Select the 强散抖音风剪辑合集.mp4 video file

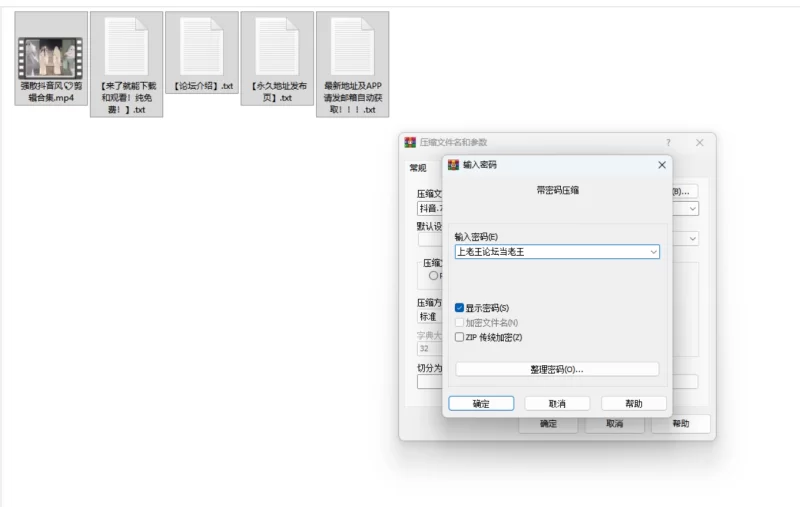click(x=51, y=59)
